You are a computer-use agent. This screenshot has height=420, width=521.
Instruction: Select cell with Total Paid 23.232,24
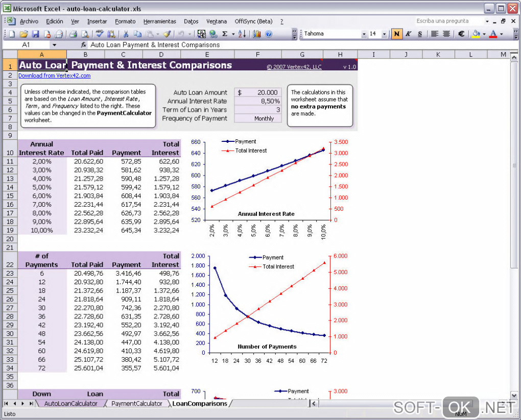coord(86,231)
